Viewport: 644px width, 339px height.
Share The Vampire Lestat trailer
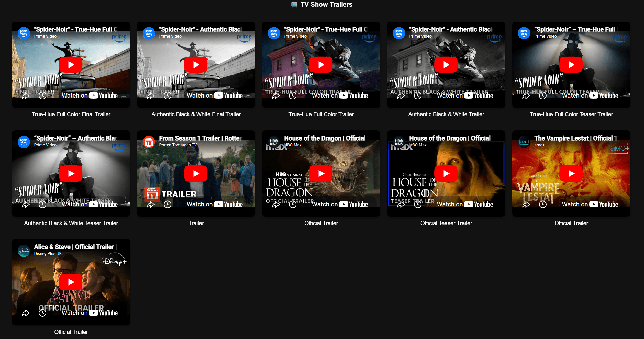(526, 205)
